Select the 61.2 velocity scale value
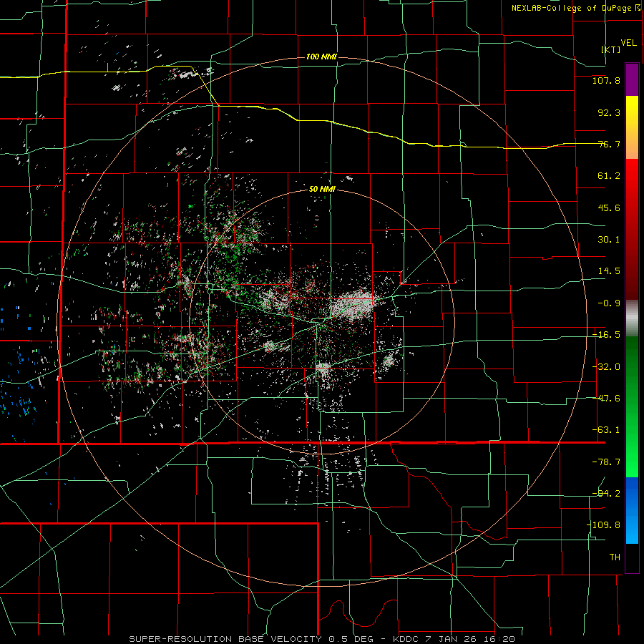 click(x=609, y=176)
